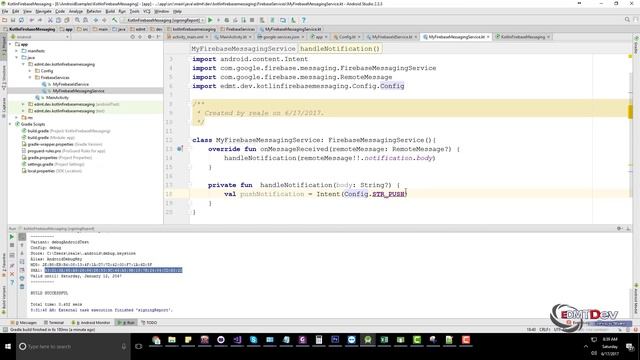Click BUILD SUCCESSFUL line in Run output
The width and height of the screenshot is (640, 360).
(x=49, y=293)
